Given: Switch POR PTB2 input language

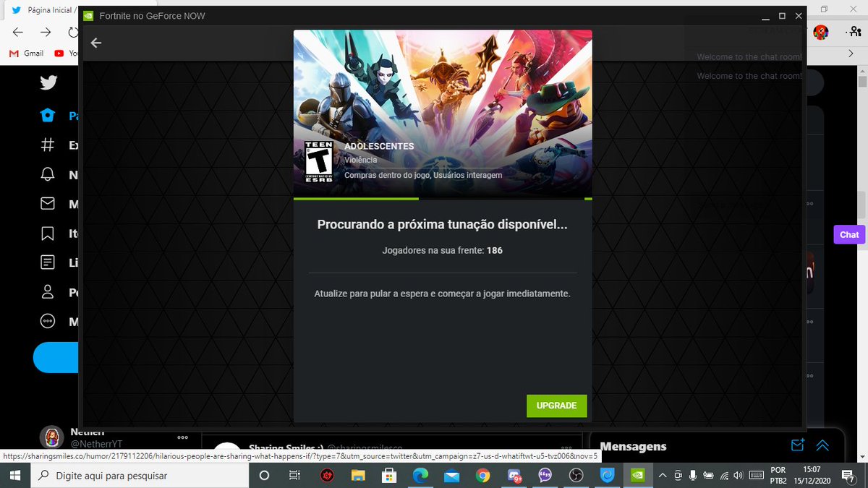Looking at the screenshot, I should 778,476.
